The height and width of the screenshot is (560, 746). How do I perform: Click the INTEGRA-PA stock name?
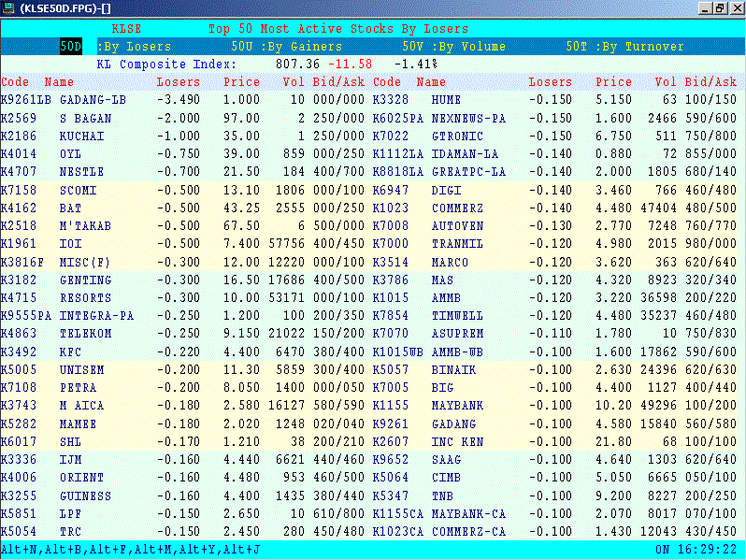[96, 315]
